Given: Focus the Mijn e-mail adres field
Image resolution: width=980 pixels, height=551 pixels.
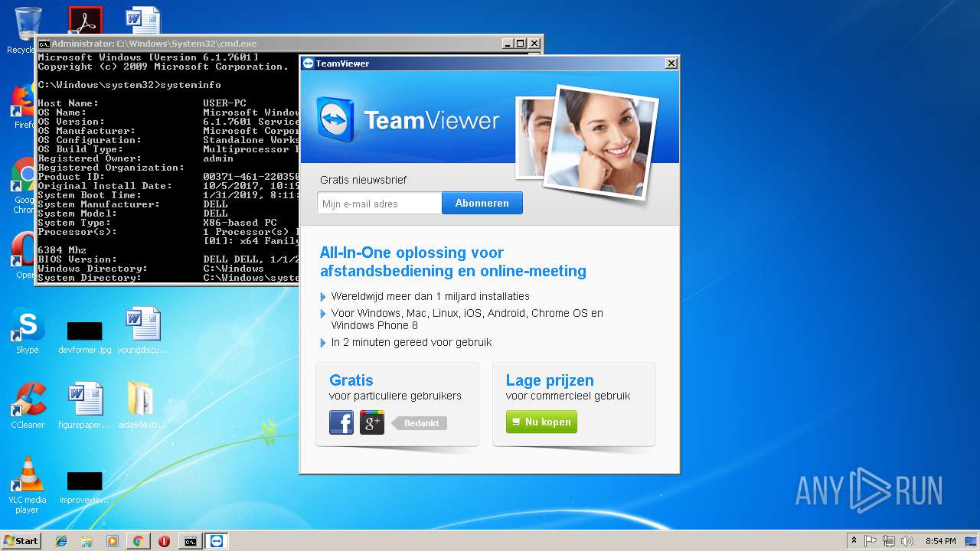Looking at the screenshot, I should 380,204.
